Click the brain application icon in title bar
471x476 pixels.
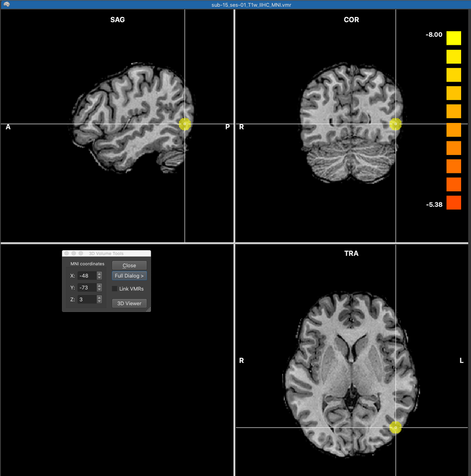[7, 4]
